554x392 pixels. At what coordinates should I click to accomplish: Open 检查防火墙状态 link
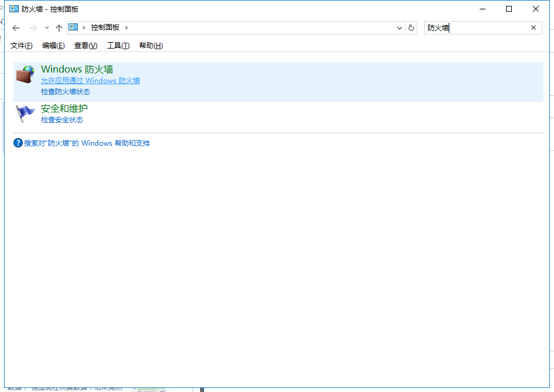(x=66, y=92)
